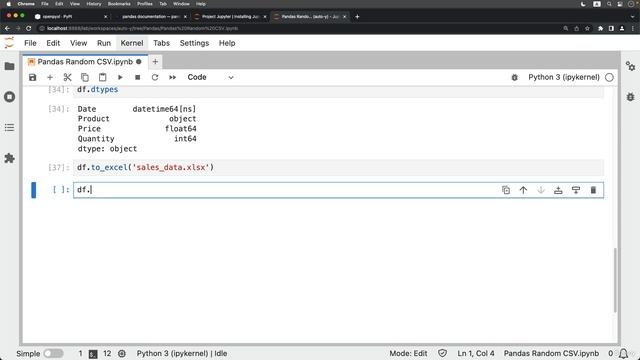
Task: Interrupt the kernel with stop icon
Action: (x=138, y=77)
